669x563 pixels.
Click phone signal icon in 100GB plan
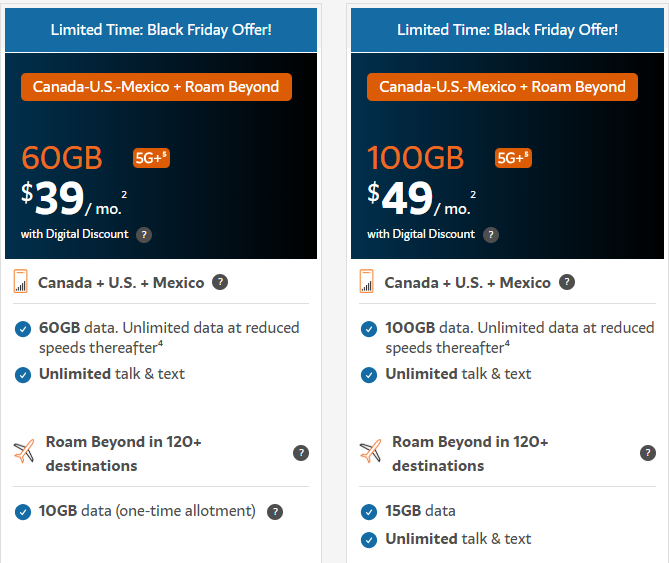[367, 282]
